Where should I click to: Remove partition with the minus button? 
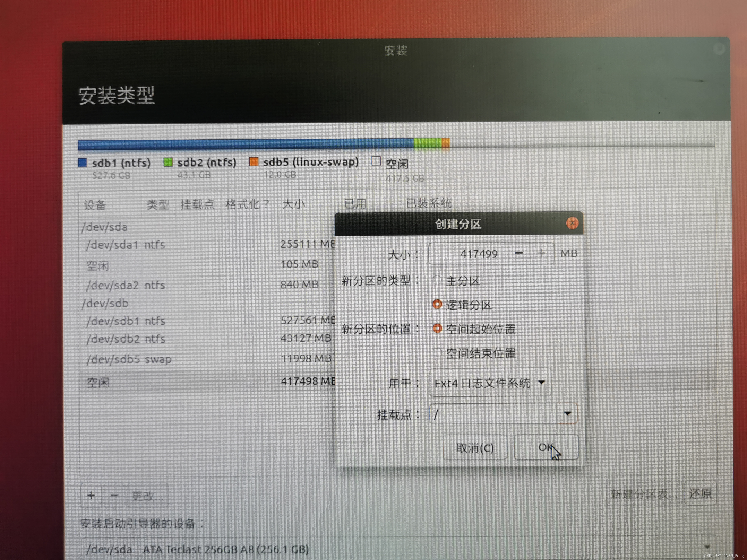(114, 496)
